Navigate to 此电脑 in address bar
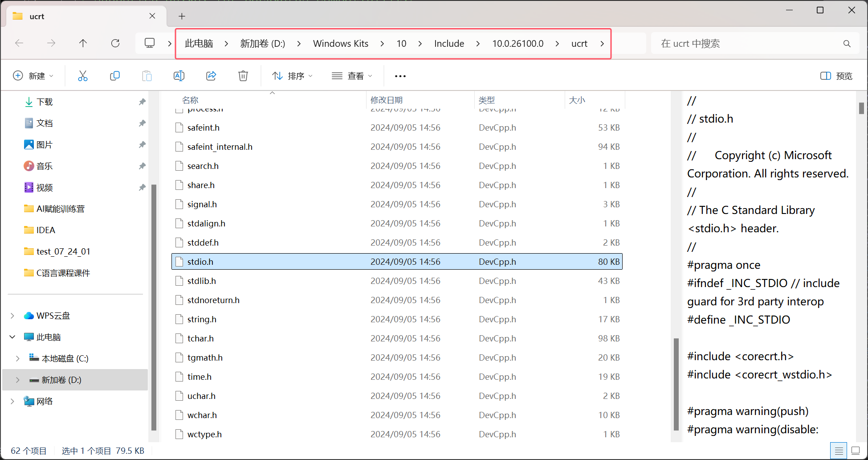 tap(199, 44)
